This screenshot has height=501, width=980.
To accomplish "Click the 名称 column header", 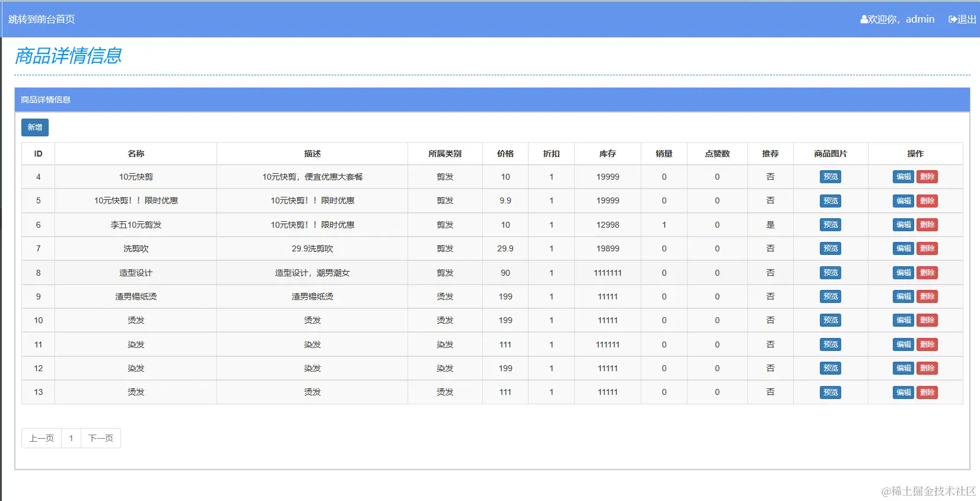I will point(136,154).
